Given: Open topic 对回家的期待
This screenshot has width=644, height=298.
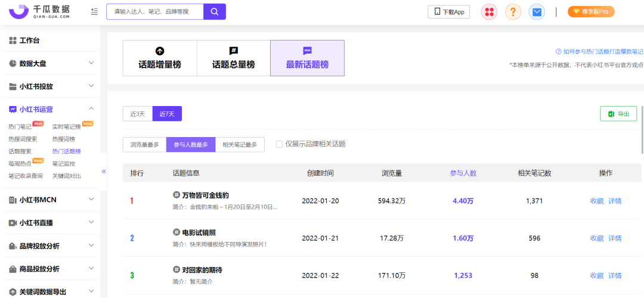Looking at the screenshot, I should coord(203,269).
